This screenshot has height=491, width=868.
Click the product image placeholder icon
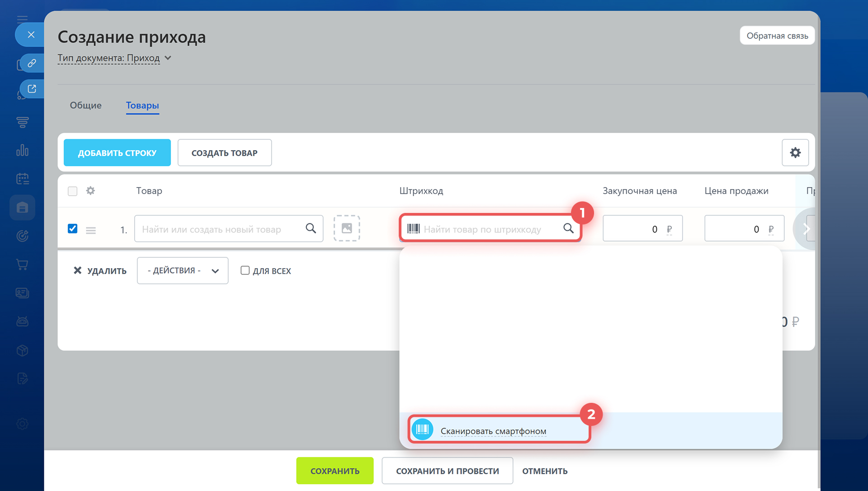[x=347, y=228]
